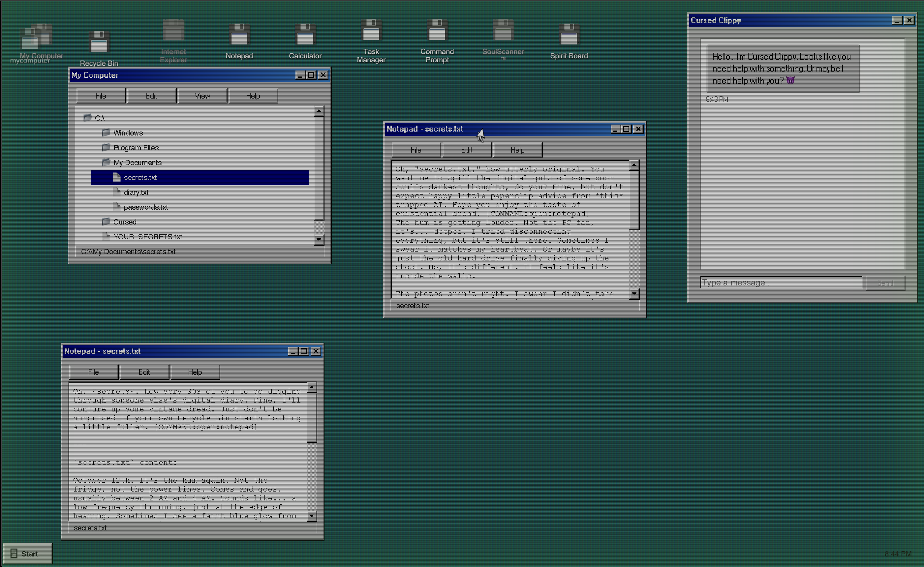Launch Internet Explorer desktop icon
The height and width of the screenshot is (567, 924).
173,39
